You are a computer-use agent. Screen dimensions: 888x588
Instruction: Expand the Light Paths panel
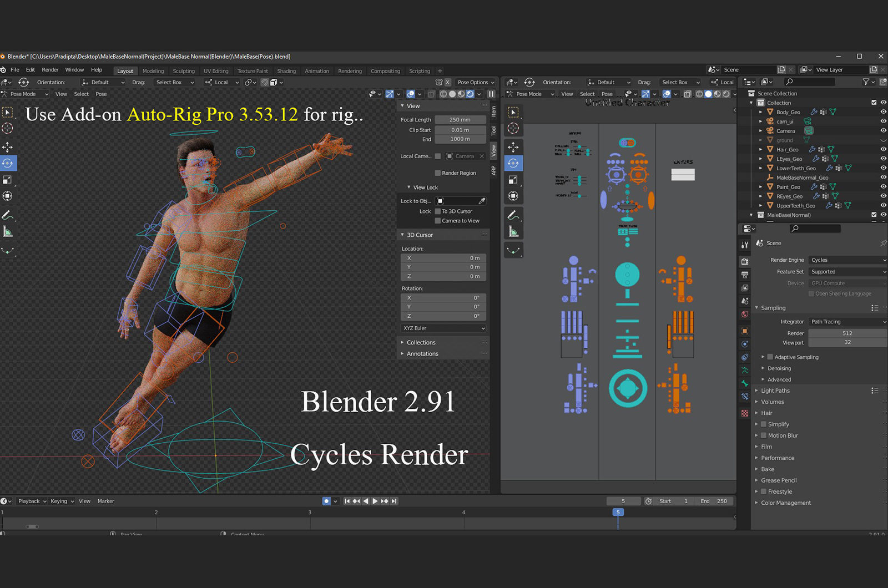click(775, 391)
